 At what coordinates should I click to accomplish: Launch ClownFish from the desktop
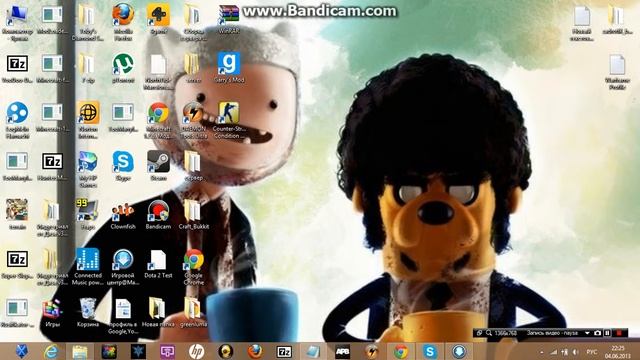[123, 215]
